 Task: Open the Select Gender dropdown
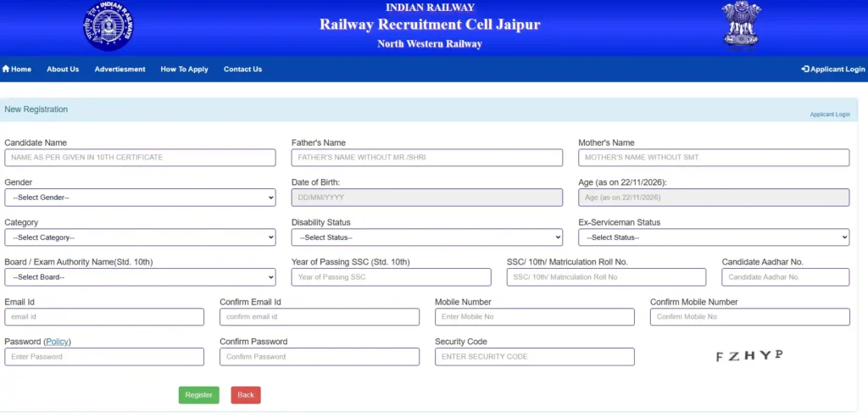click(140, 198)
